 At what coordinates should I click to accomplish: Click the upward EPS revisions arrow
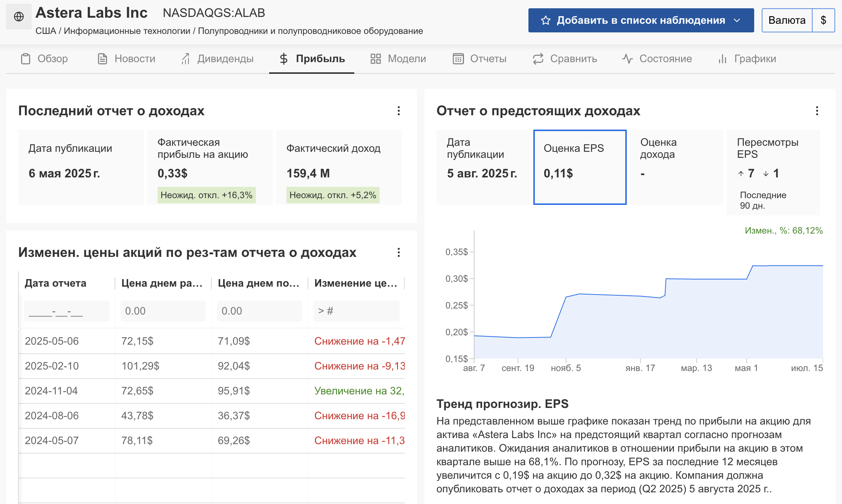tap(741, 174)
